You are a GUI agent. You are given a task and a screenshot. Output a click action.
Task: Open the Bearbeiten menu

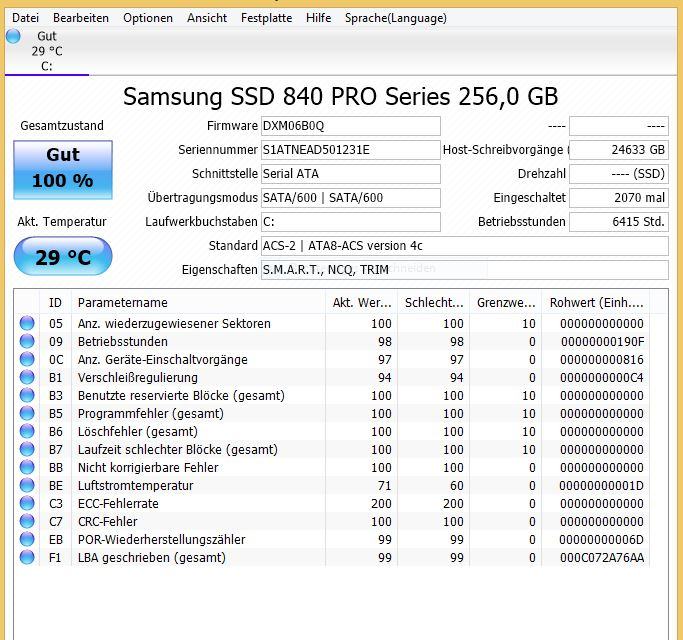click(x=81, y=18)
